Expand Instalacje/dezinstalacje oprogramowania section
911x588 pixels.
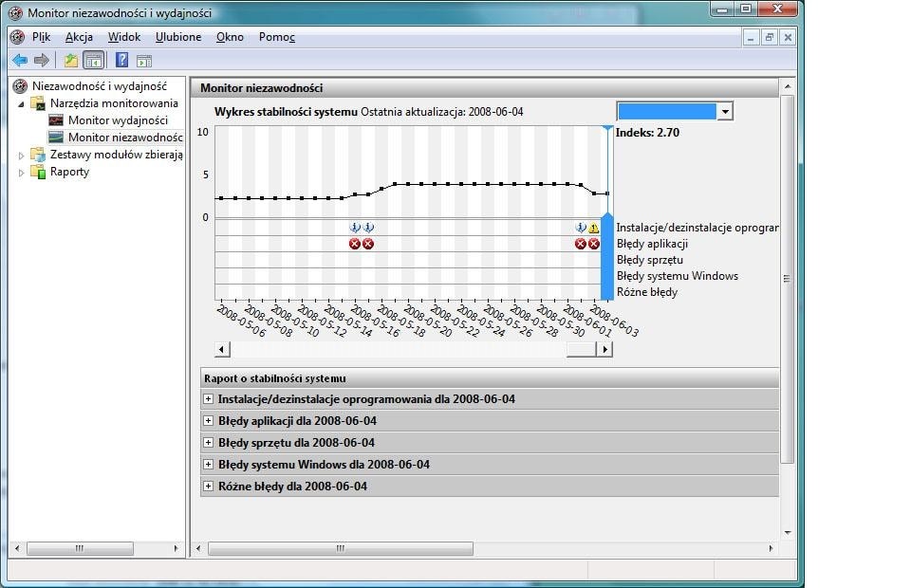(x=209, y=399)
